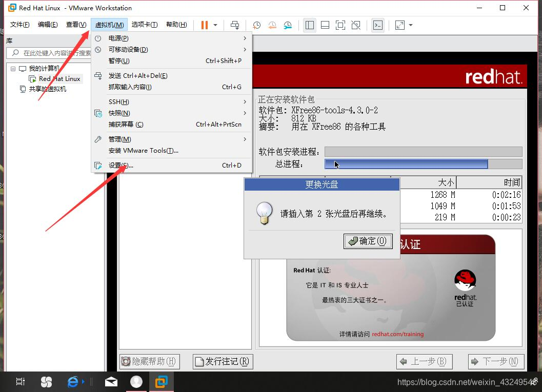Screen dimensions: 542x392
Task: Click the 219 M size cell
Action: coord(445,217)
